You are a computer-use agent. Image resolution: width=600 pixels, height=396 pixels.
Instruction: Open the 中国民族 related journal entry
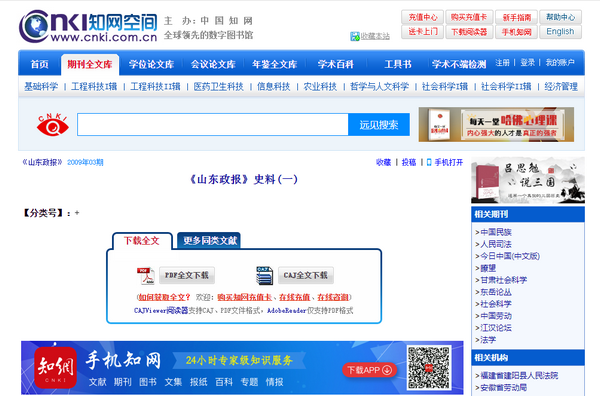point(496,232)
